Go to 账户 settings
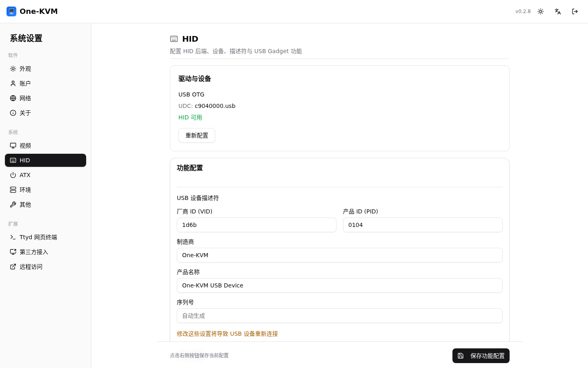Viewport: 588px width, 368px height. pos(45,83)
